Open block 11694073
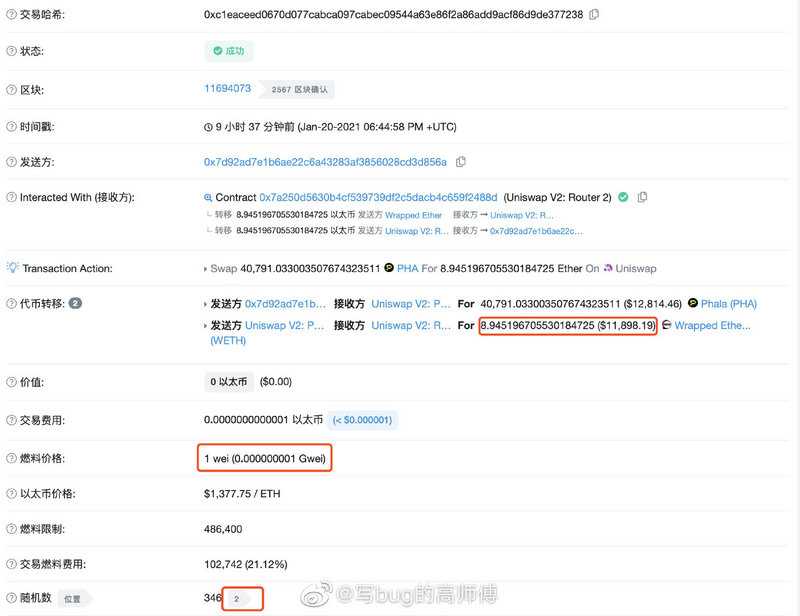800x616 pixels. (x=227, y=89)
